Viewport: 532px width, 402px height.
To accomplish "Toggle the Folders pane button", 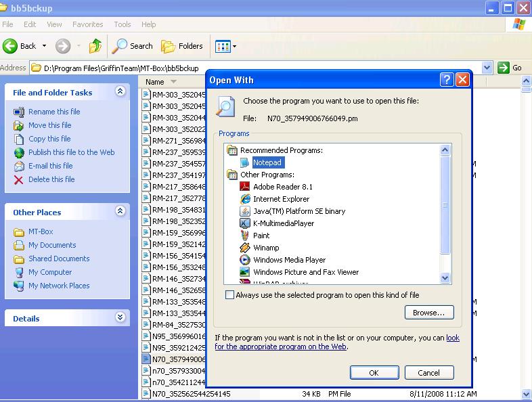I will (182, 46).
